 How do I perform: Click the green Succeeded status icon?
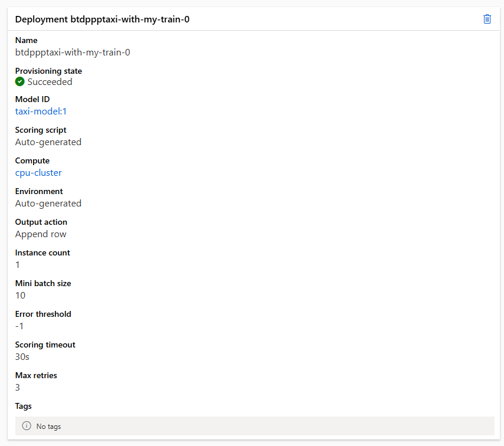(19, 82)
